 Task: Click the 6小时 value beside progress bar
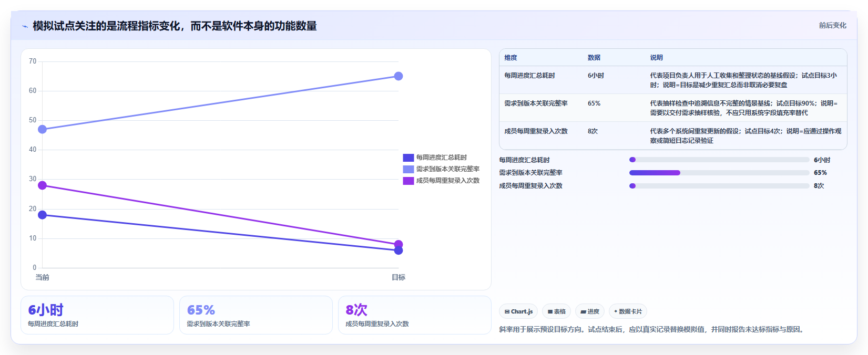coord(822,160)
